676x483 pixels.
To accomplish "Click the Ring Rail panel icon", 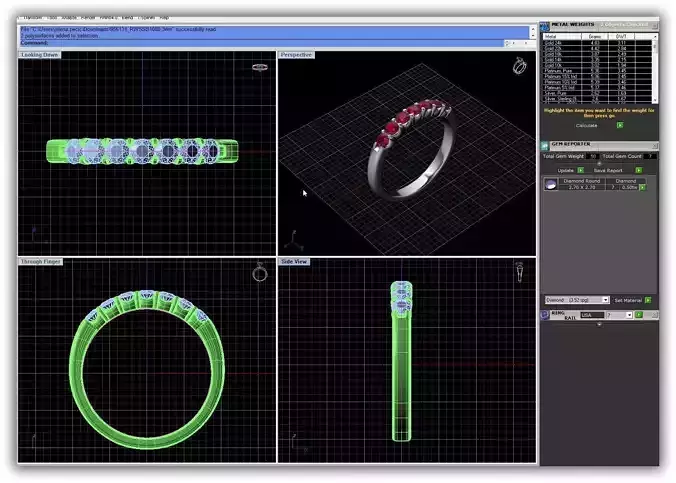I will point(545,314).
